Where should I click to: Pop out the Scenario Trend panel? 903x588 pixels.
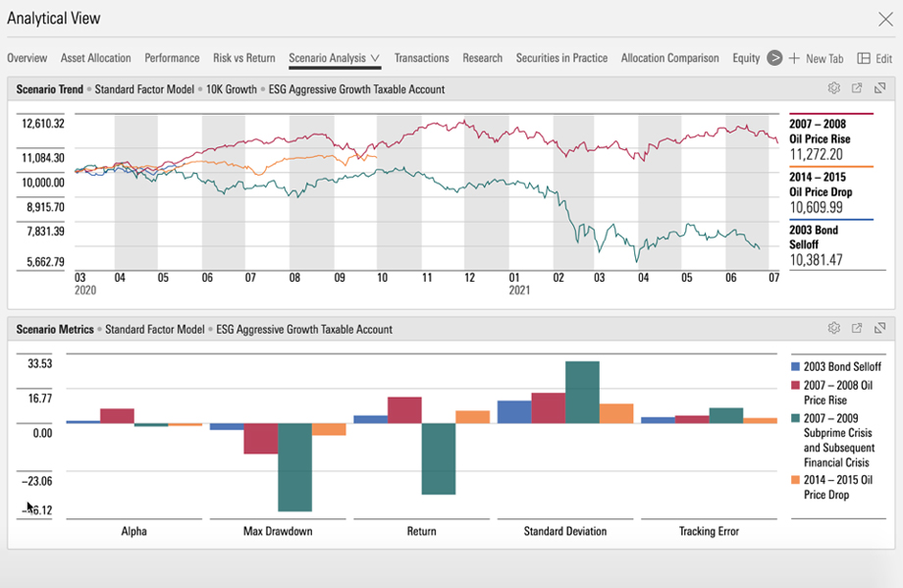[x=856, y=88]
